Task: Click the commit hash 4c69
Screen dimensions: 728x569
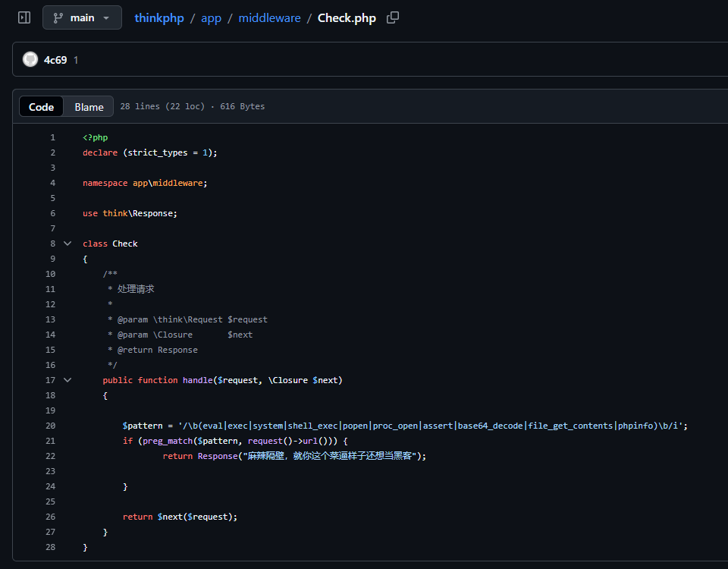Action: [54, 59]
